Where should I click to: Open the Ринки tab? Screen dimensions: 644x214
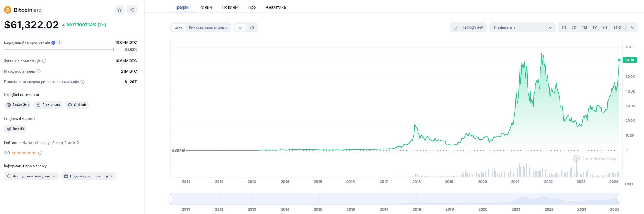[206, 7]
